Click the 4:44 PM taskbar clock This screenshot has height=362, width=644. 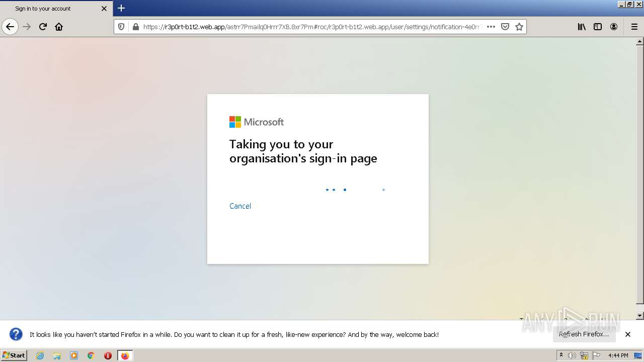pyautogui.click(x=618, y=355)
